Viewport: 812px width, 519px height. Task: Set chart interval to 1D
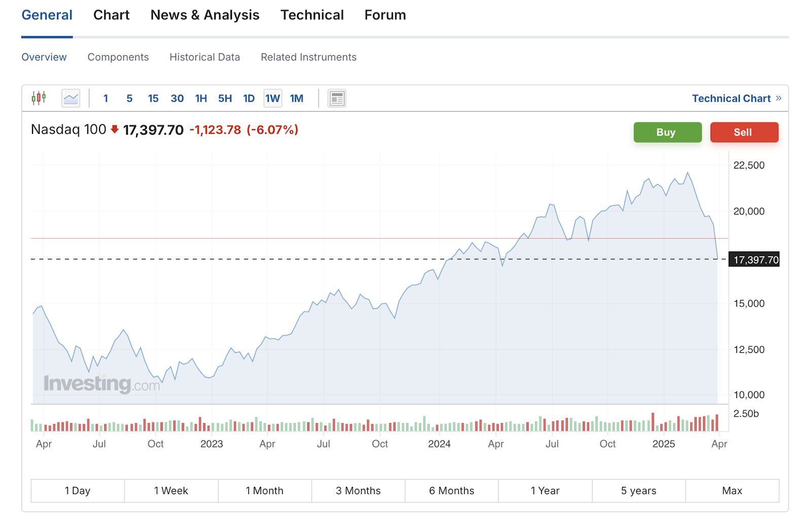[249, 99]
